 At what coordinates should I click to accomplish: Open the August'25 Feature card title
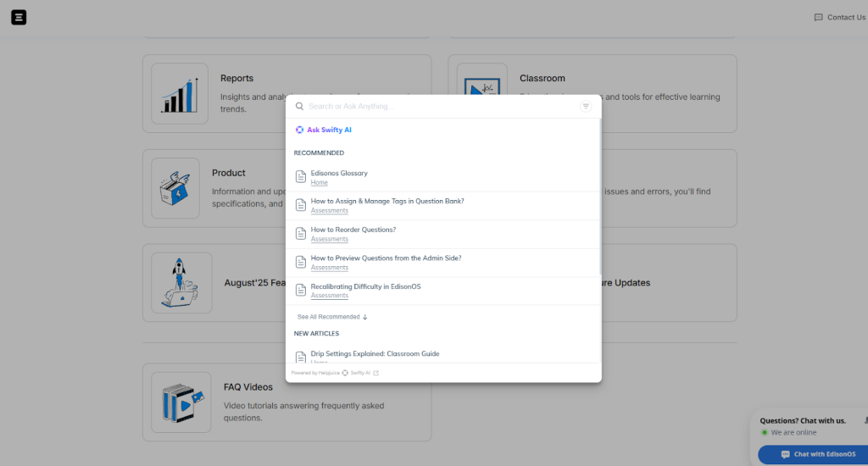coord(254,283)
